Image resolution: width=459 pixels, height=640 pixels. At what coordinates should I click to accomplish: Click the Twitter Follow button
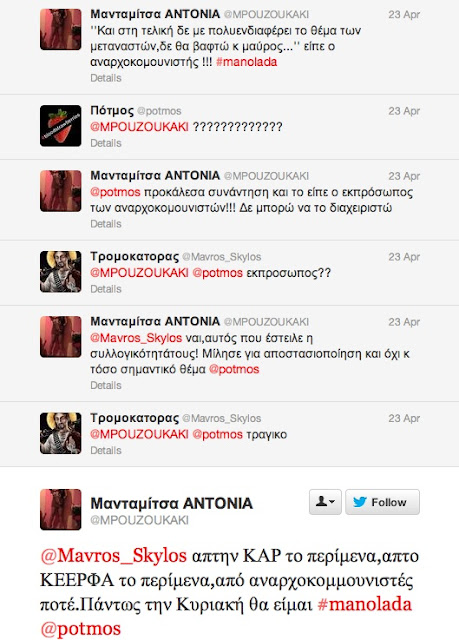(382, 502)
